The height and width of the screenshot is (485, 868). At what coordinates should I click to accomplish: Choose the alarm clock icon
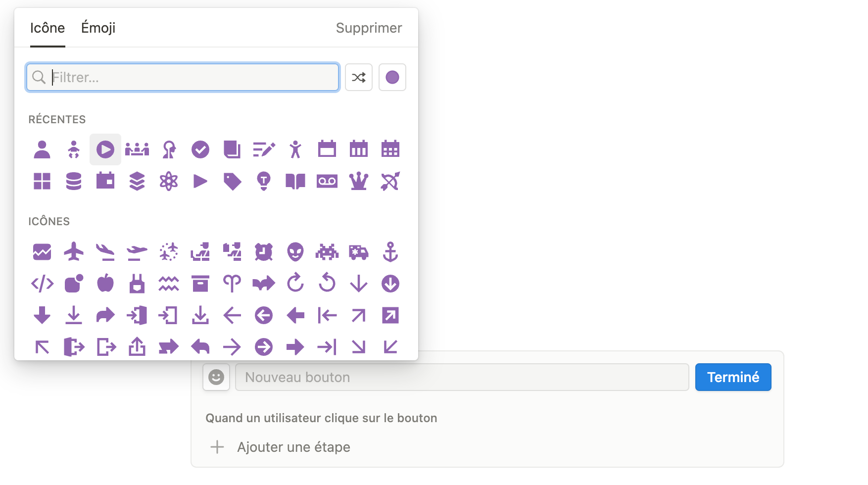(x=264, y=252)
